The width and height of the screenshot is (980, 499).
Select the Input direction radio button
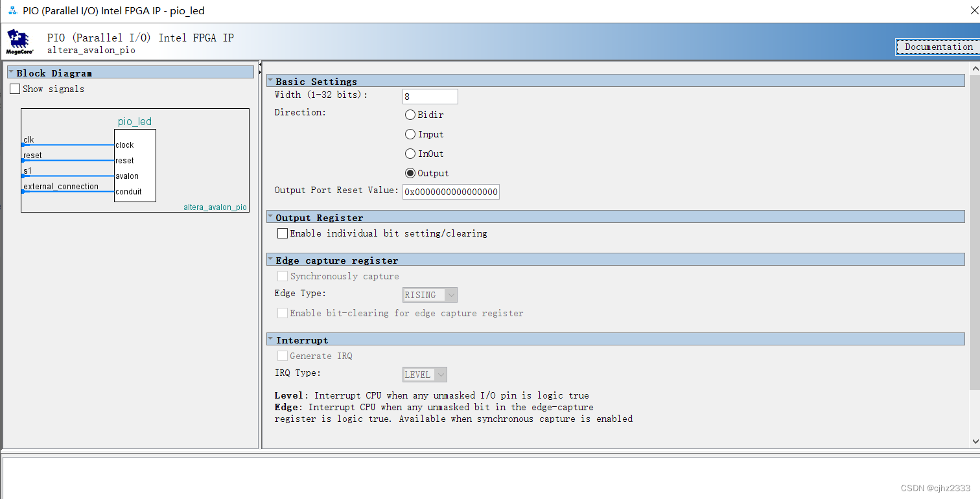pos(410,134)
